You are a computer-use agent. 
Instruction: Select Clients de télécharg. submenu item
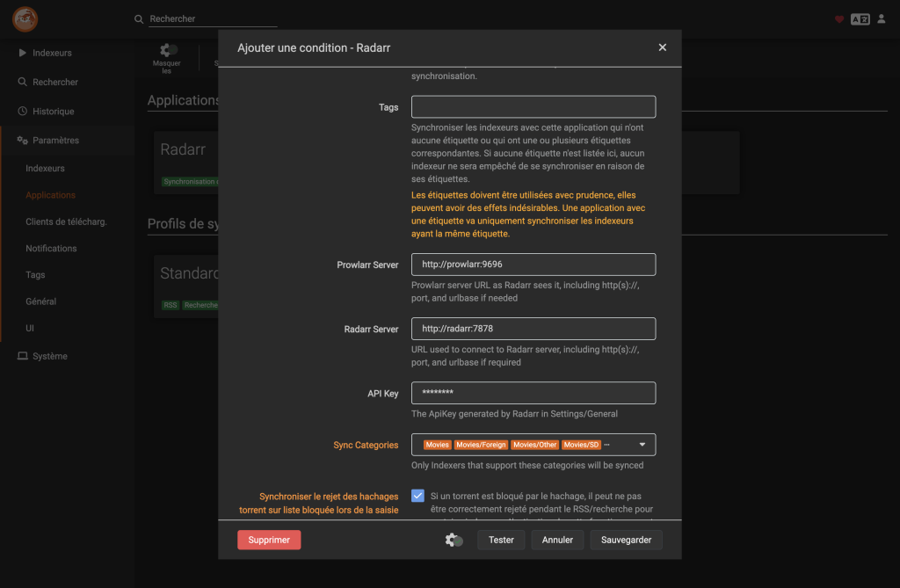click(66, 221)
